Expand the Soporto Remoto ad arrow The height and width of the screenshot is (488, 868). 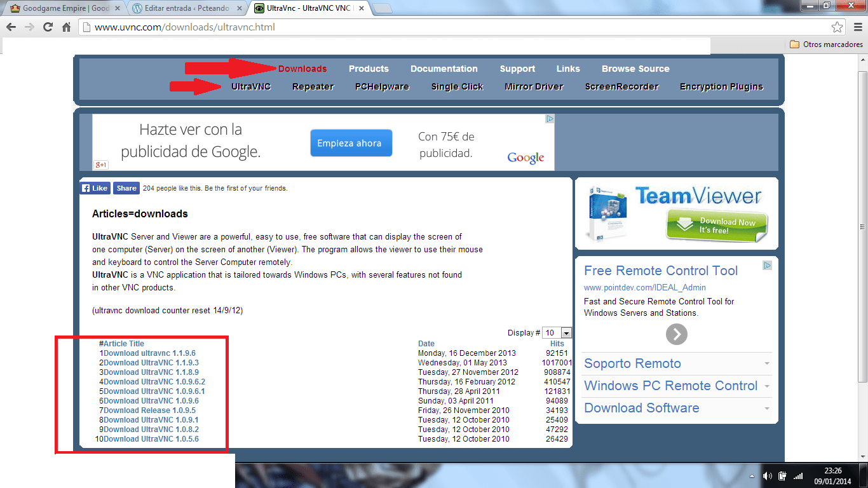tap(767, 364)
